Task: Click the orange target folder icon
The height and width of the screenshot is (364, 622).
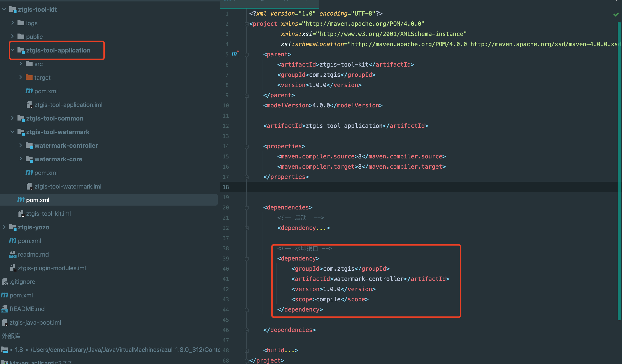Action: (x=29, y=78)
